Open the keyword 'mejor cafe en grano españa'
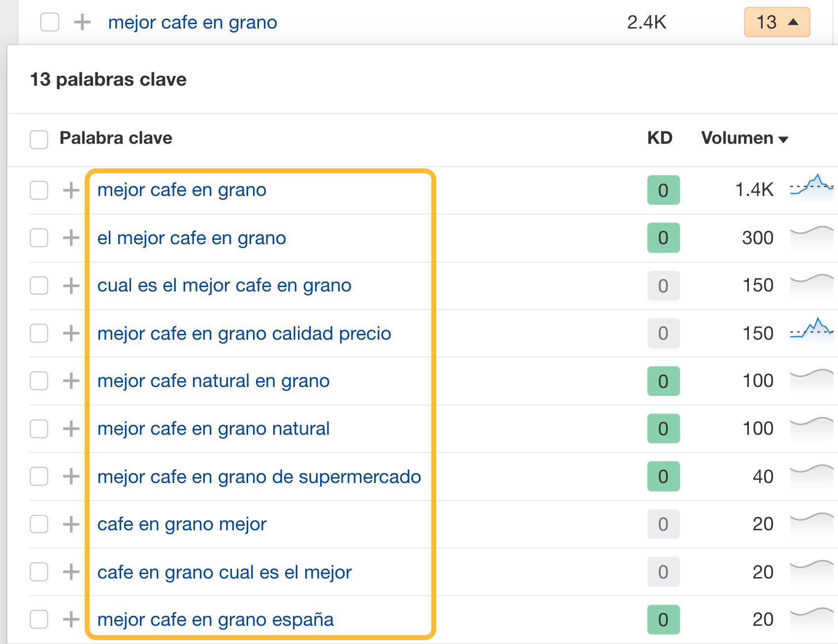838x644 pixels. (x=215, y=619)
